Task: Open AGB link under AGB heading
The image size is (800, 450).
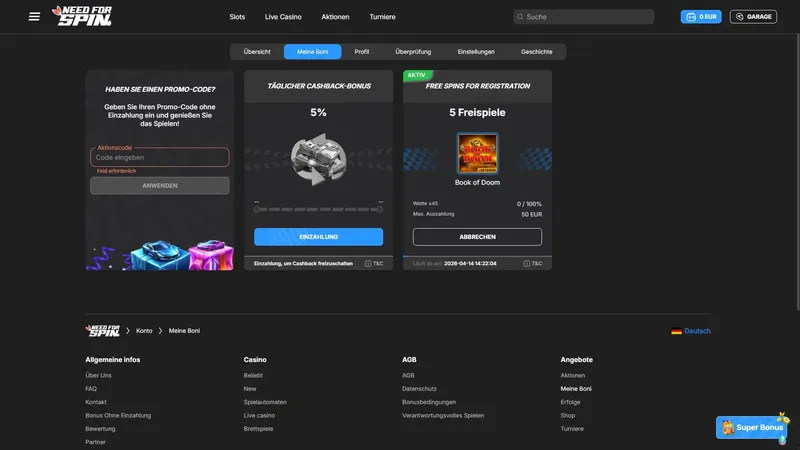Action: [x=408, y=376]
